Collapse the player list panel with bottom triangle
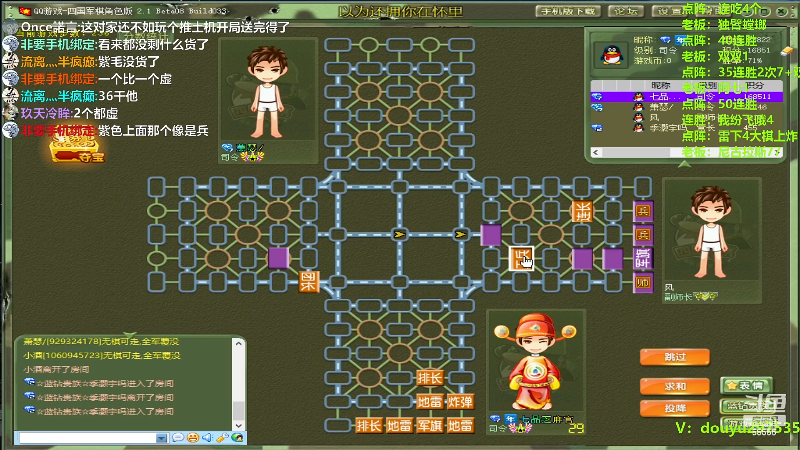 (x=684, y=164)
